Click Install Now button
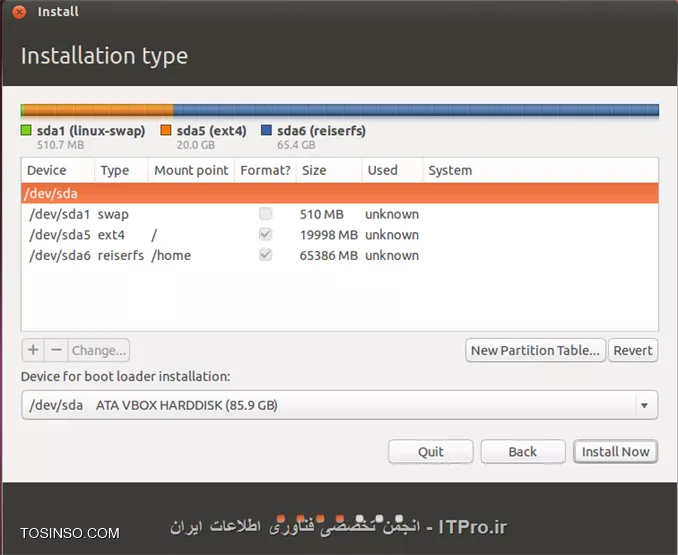678x555 pixels. point(615,452)
